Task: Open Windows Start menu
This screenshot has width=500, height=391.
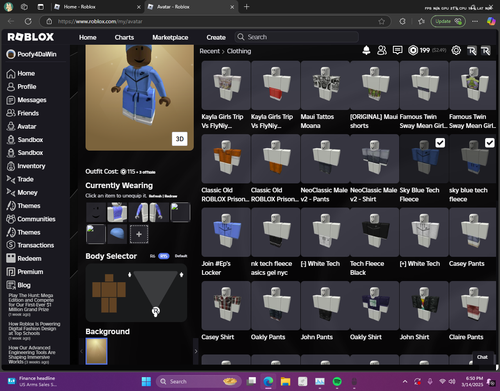Action: [146, 381]
